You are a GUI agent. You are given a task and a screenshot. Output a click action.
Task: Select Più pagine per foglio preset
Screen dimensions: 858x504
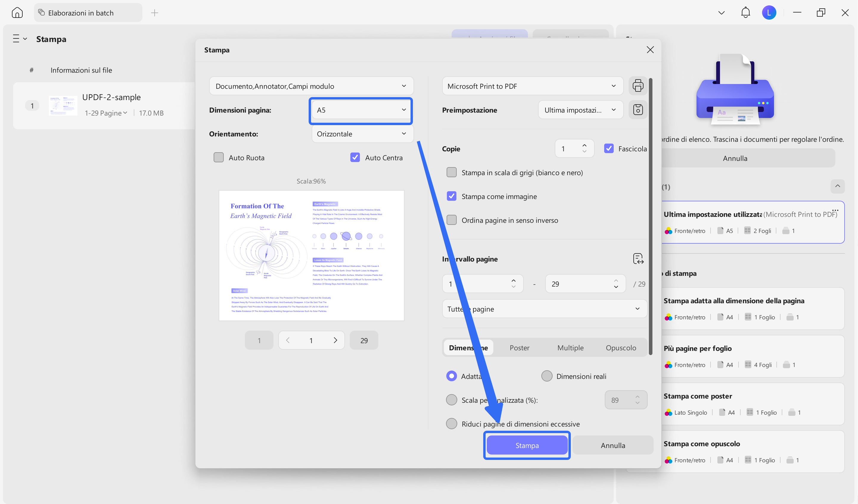[753, 356]
